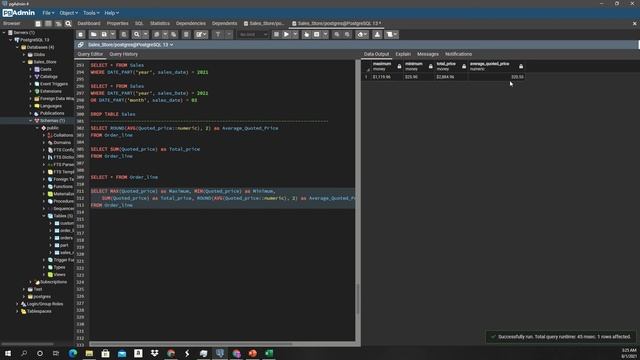The height and width of the screenshot is (360, 640).
Task: Switch to the Explain results tab
Action: pyautogui.click(x=403, y=54)
